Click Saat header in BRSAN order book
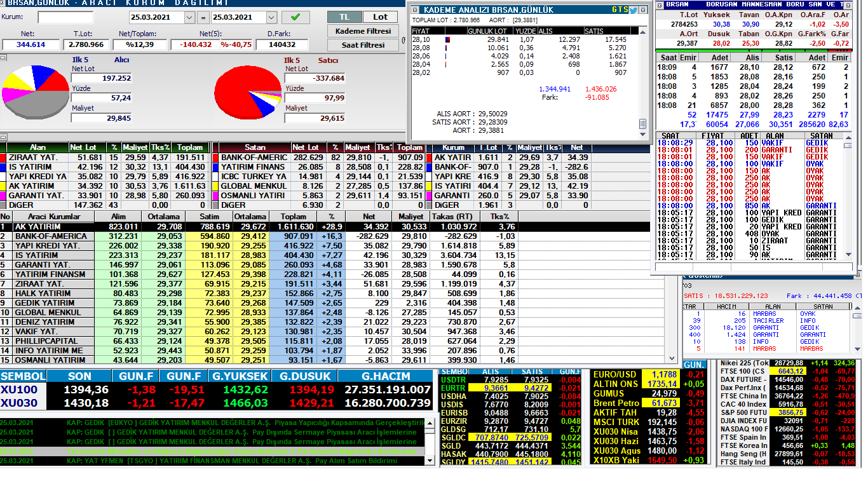This screenshot has height=488, width=868. pyautogui.click(x=667, y=58)
